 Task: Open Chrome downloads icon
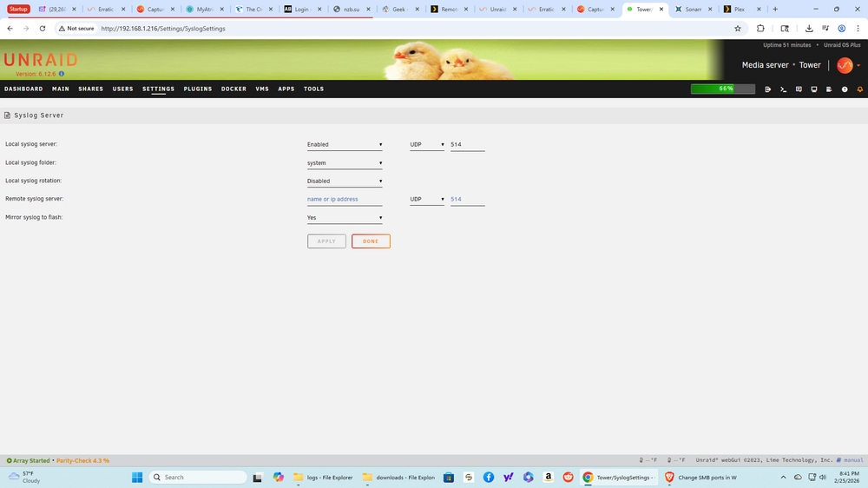pos(809,29)
